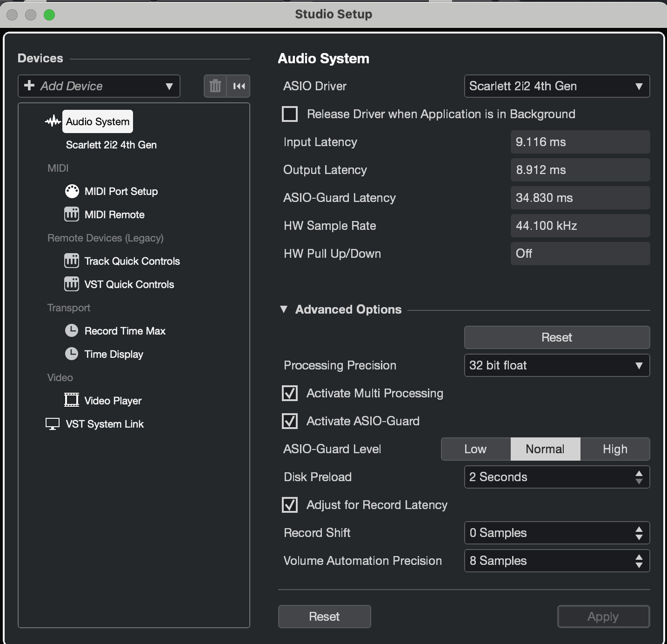
Task: Select the Time Display entry
Action: click(x=113, y=354)
